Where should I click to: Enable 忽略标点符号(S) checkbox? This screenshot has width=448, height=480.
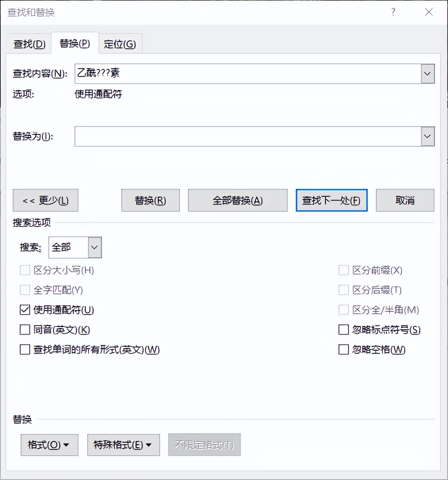coord(344,330)
